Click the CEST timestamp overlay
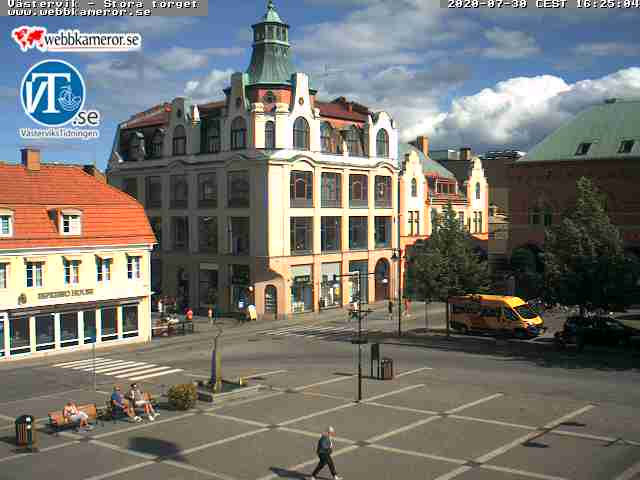The image size is (640, 480). tap(543, 4)
